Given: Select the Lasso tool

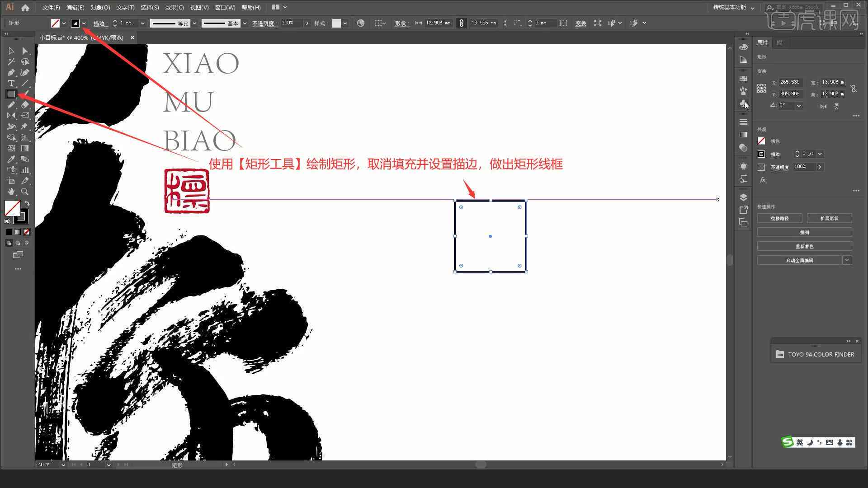Looking at the screenshot, I should [x=25, y=62].
